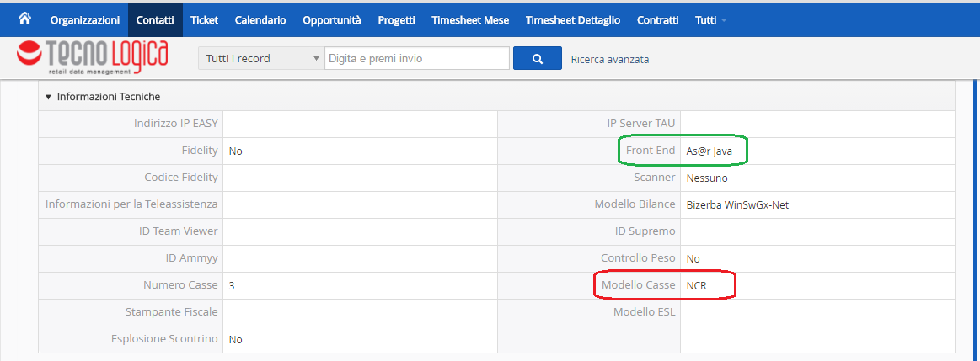Open the Calendario tab
The image size is (980, 361).
click(x=260, y=19)
